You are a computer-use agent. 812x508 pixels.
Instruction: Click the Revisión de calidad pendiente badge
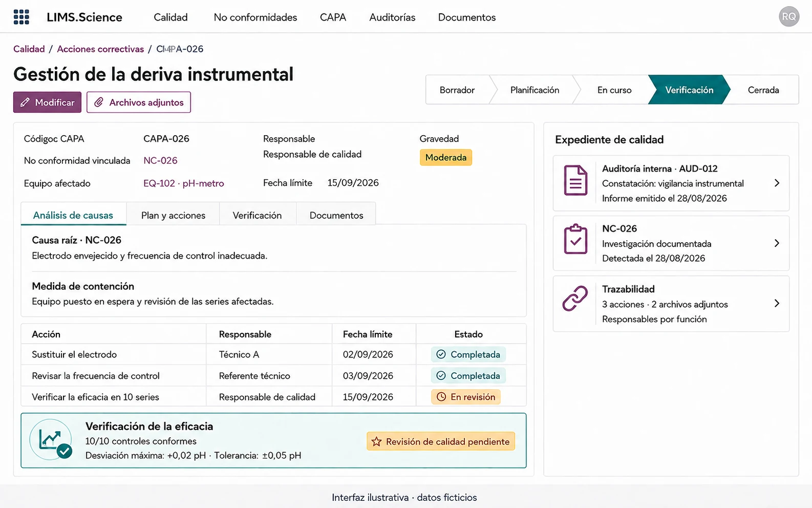tap(441, 441)
